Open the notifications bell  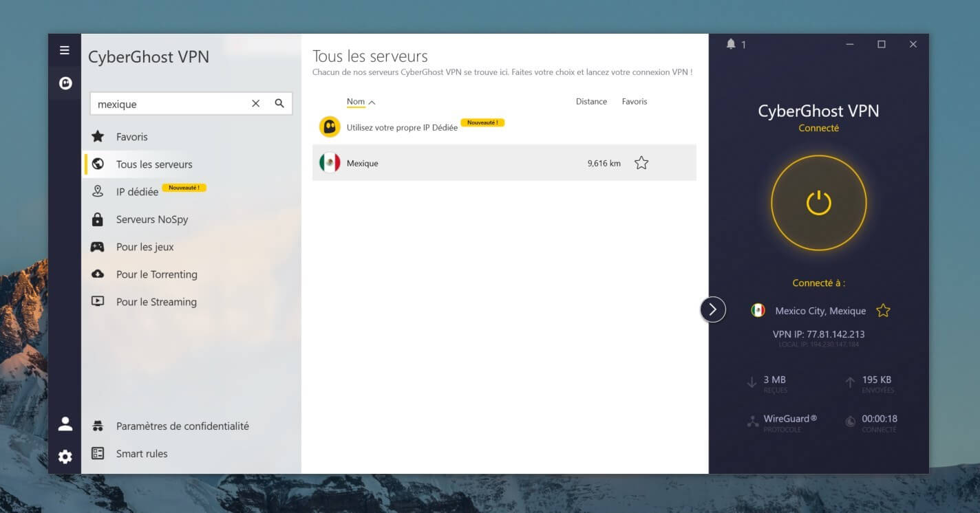coord(731,44)
